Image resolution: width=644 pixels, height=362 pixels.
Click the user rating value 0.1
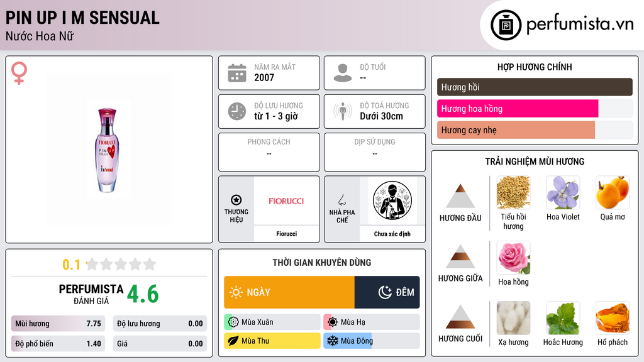71,265
